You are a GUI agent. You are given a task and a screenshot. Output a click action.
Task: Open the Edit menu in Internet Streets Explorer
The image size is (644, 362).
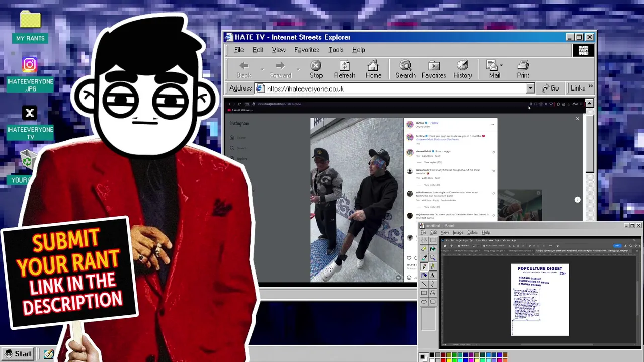coord(258,50)
